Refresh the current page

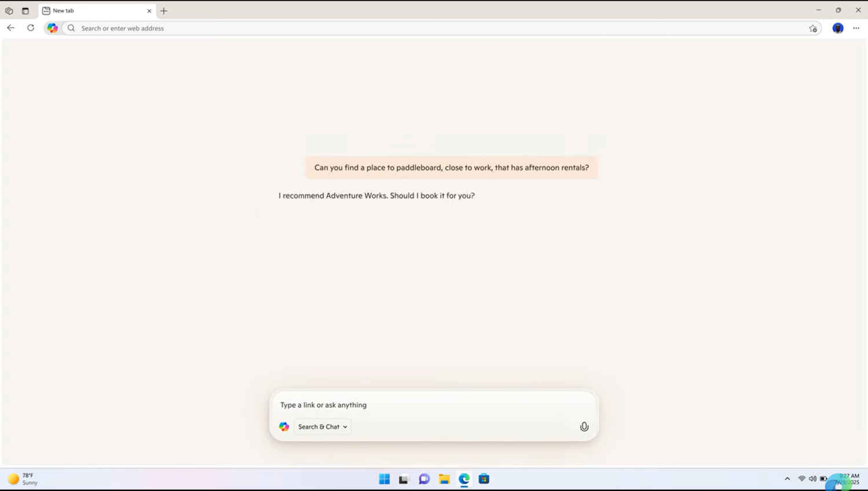(x=30, y=28)
